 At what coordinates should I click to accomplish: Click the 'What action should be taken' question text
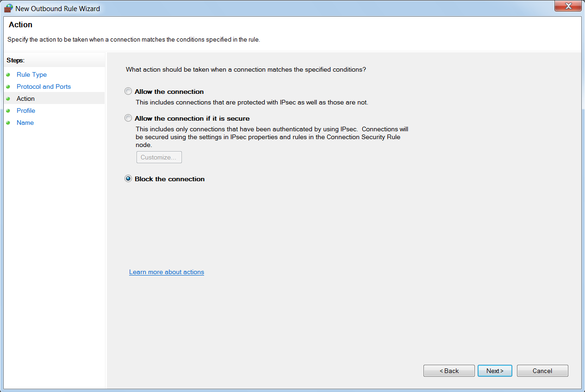point(246,69)
